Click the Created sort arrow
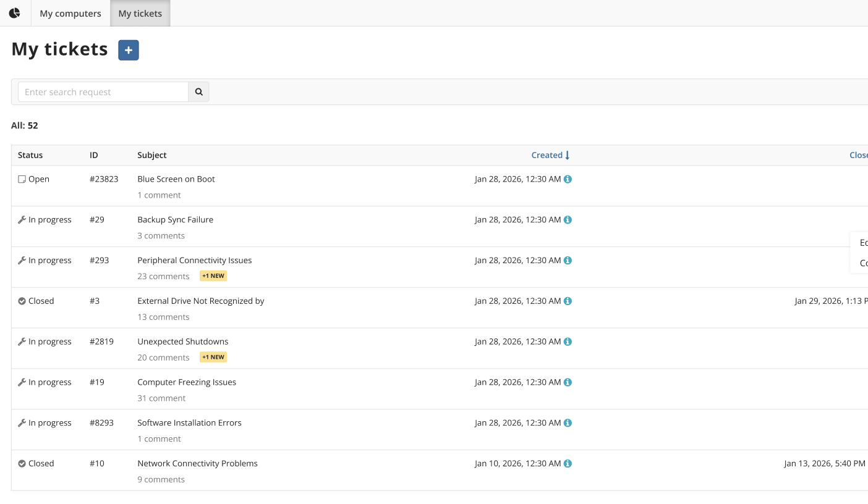 (568, 155)
